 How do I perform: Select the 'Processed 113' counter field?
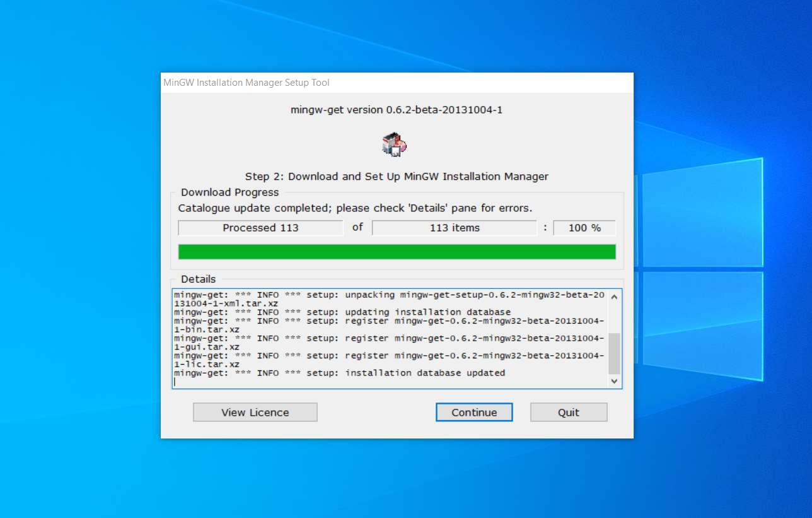point(260,228)
